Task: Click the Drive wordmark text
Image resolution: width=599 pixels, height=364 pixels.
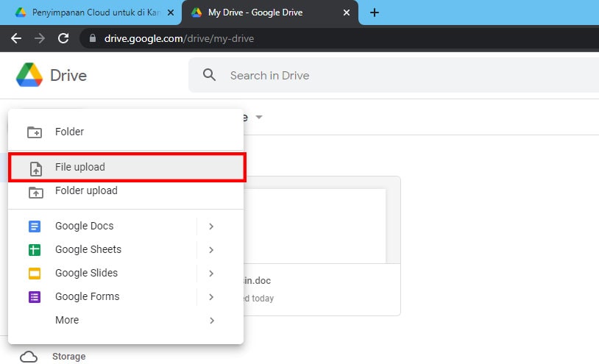Action: click(x=68, y=75)
